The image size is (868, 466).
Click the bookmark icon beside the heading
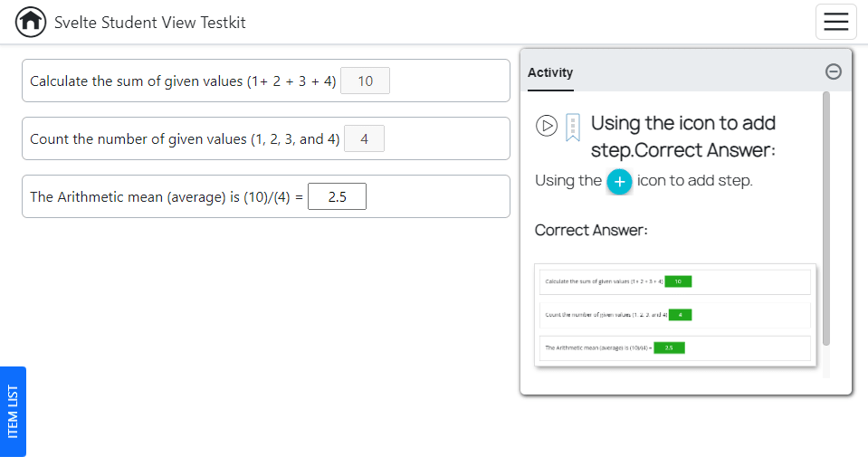point(572,127)
